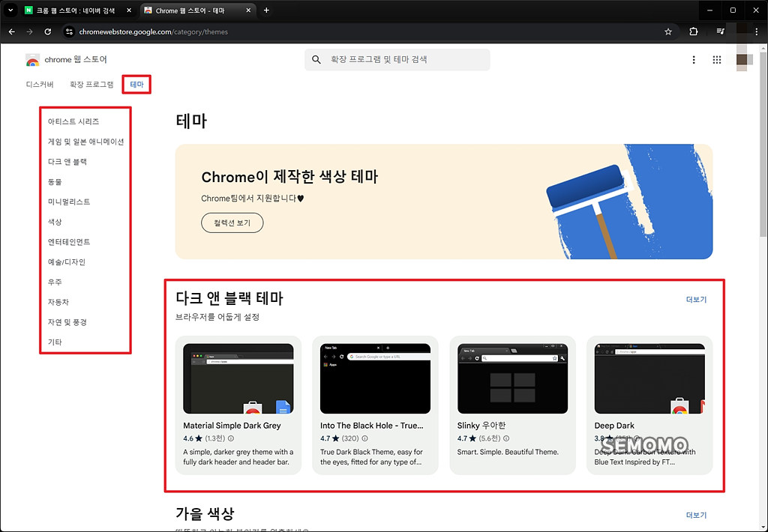Click the address bar URL

[153, 31]
